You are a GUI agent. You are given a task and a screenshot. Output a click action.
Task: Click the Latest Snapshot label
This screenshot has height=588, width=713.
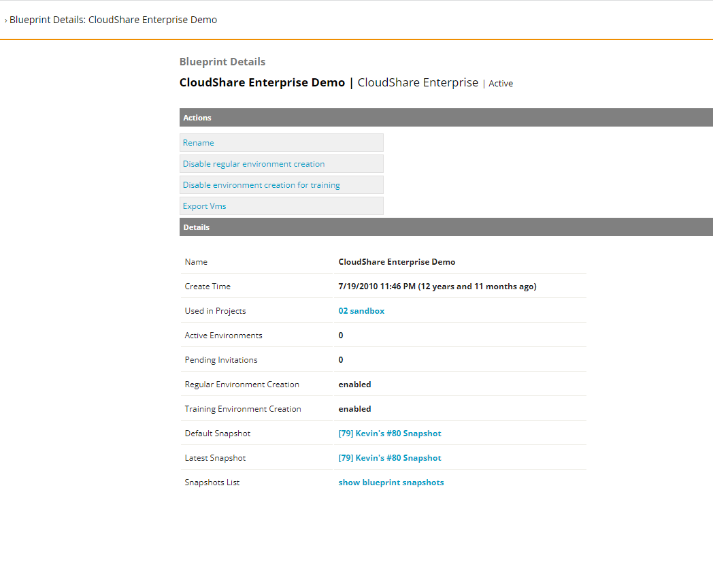point(215,458)
